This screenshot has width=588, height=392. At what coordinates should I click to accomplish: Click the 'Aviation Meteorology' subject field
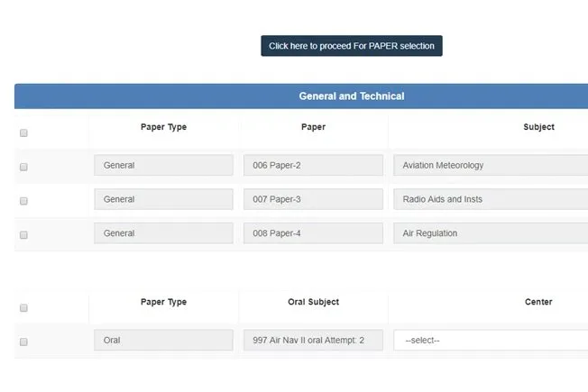(x=491, y=165)
